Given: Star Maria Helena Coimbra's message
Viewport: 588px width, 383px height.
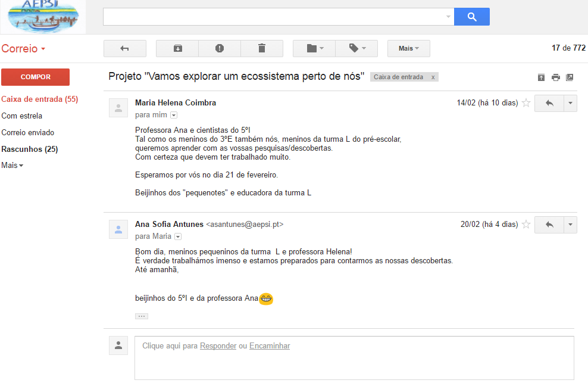Looking at the screenshot, I should tap(526, 103).
